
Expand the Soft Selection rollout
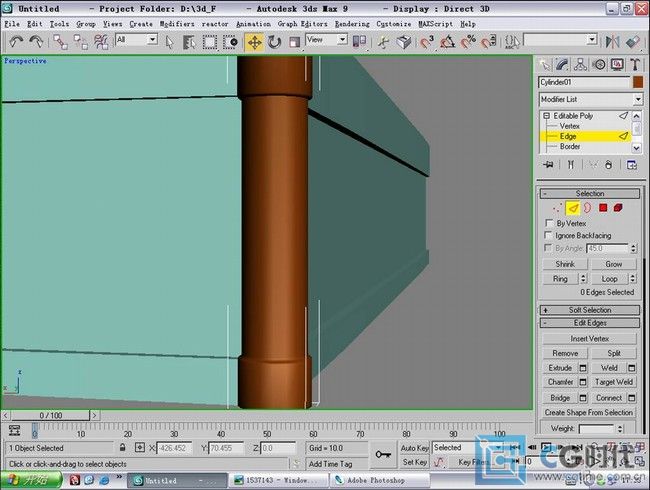click(x=590, y=310)
